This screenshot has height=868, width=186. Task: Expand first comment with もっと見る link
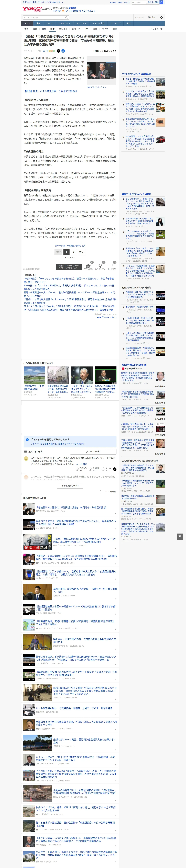pyautogui.click(x=82, y=464)
